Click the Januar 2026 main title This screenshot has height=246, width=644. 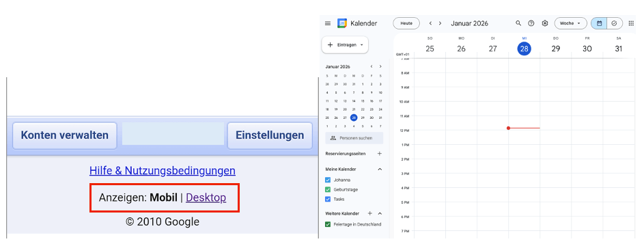coord(469,23)
